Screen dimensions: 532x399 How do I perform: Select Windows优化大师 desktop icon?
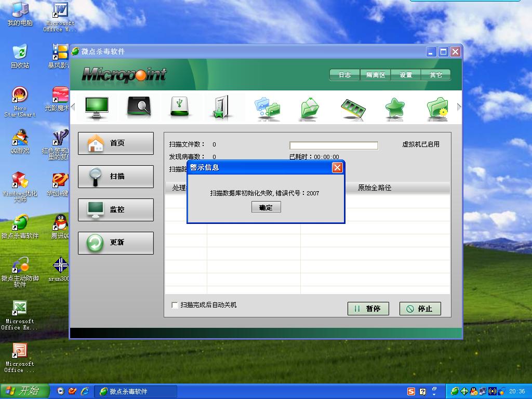coord(20,187)
